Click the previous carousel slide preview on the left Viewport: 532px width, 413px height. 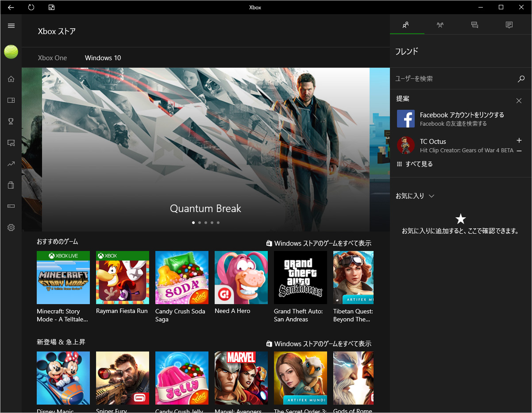click(32, 150)
